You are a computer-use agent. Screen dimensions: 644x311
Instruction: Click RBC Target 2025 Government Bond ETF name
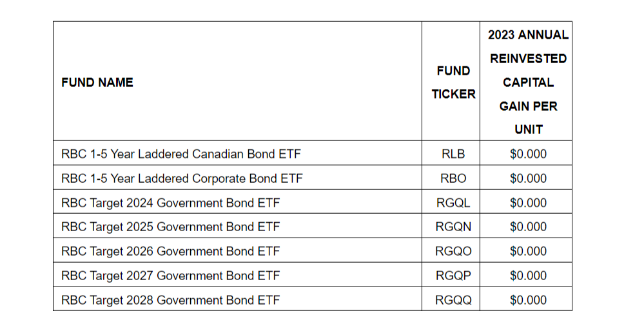tap(171, 227)
